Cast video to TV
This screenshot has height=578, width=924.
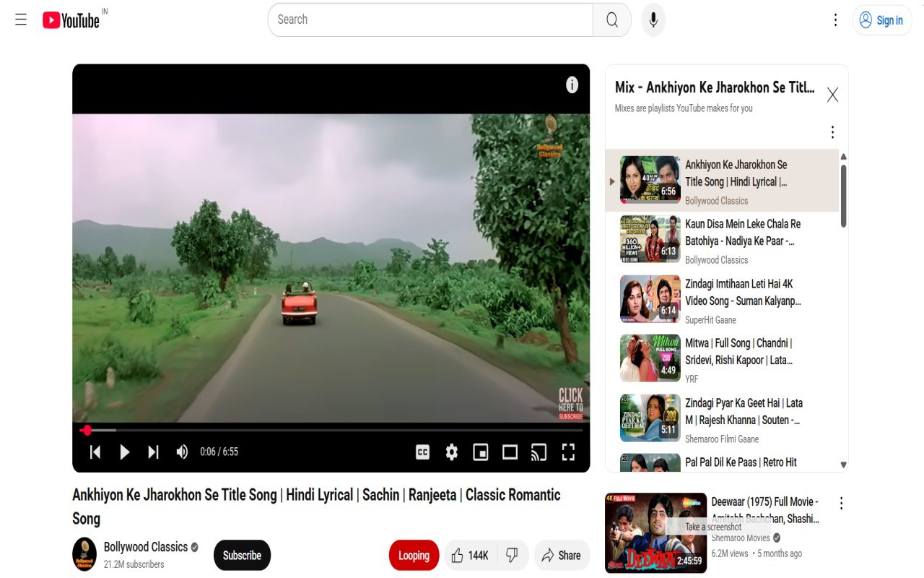click(539, 452)
